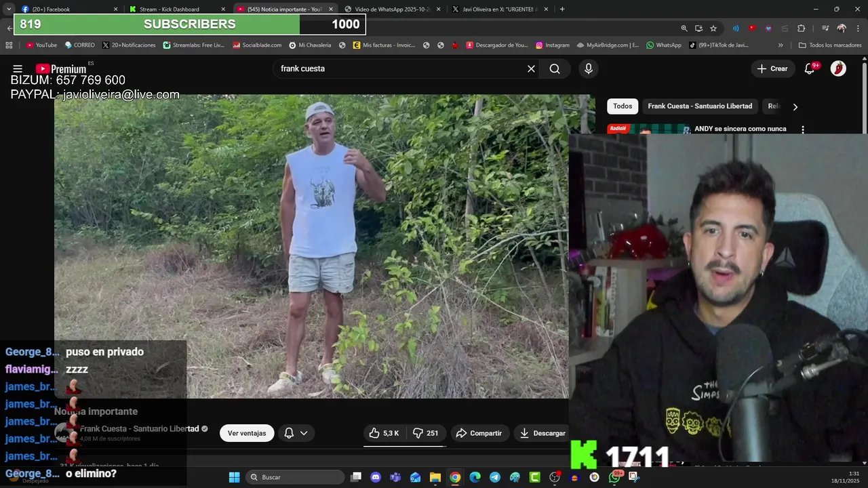Open the tab search dropdown in Chrome
The height and width of the screenshot is (488, 868).
pyautogui.click(x=8, y=9)
